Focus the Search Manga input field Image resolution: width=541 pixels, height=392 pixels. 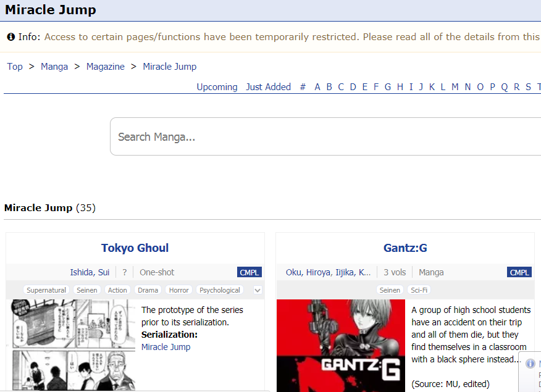pyautogui.click(x=325, y=136)
